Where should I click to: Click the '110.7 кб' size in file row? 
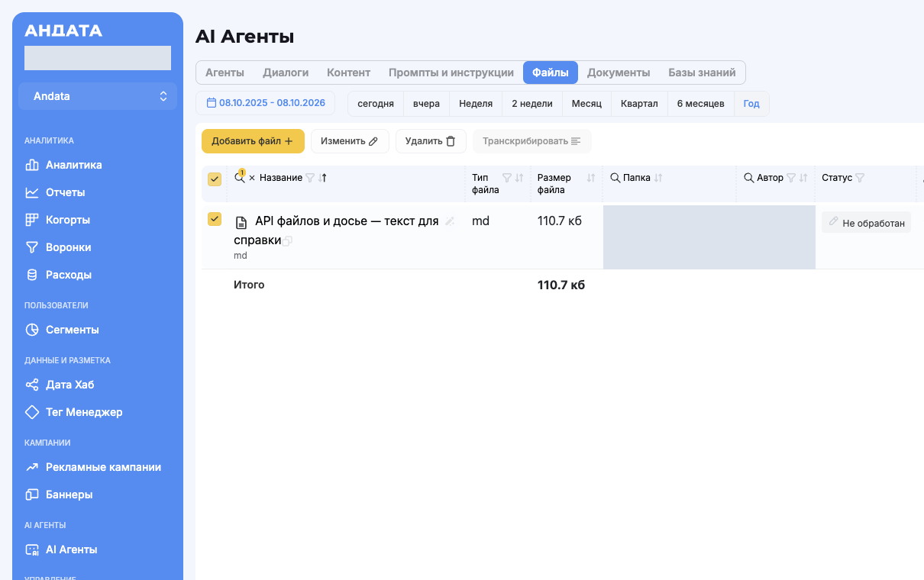click(560, 221)
